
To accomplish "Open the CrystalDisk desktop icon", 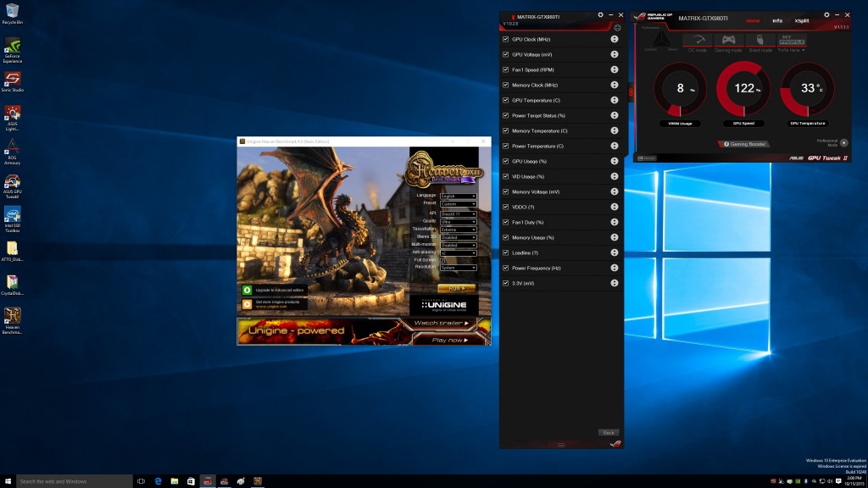I will 12,286.
